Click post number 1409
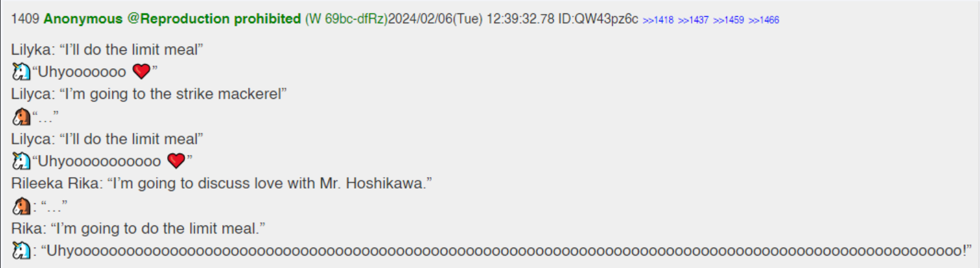 [x=25, y=19]
